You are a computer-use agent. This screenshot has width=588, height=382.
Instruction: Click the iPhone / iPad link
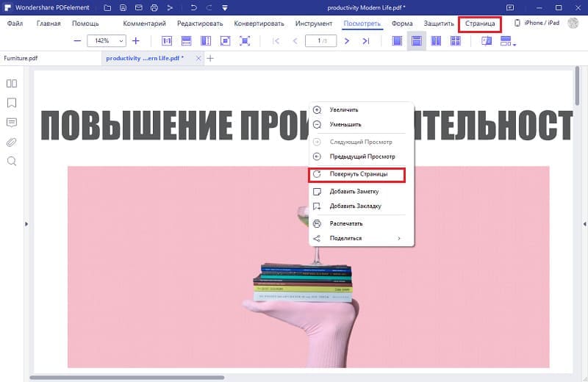(537, 23)
